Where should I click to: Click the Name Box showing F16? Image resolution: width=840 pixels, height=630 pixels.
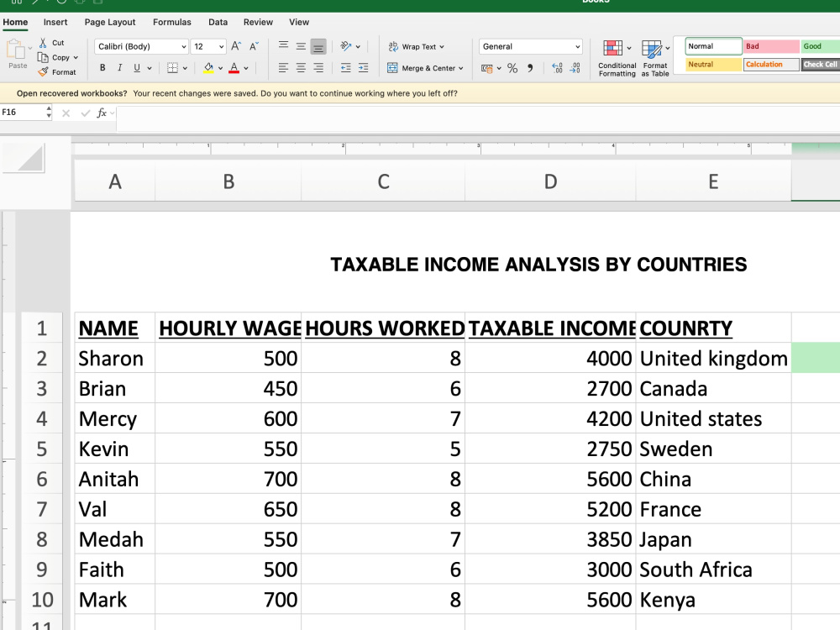point(22,112)
